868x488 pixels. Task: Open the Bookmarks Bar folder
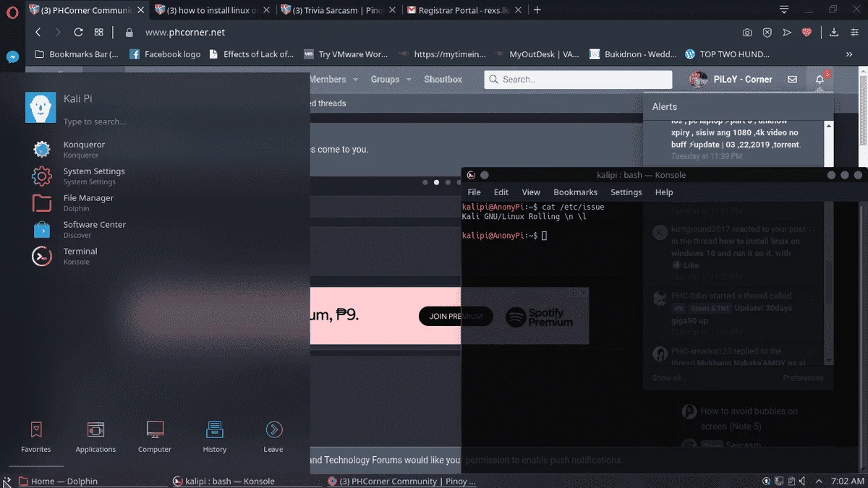click(x=77, y=54)
